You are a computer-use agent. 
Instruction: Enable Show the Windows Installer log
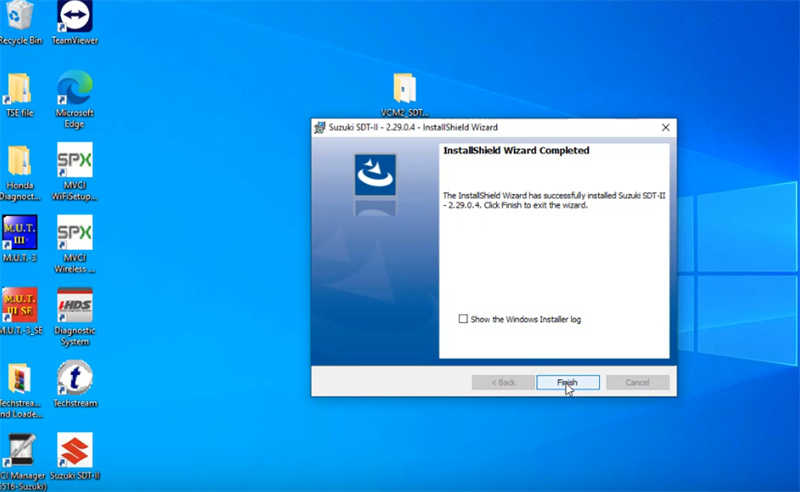463,319
